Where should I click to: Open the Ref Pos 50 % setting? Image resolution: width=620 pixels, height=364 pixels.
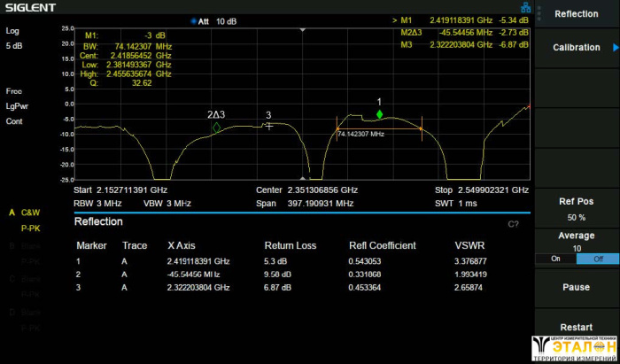click(576, 209)
